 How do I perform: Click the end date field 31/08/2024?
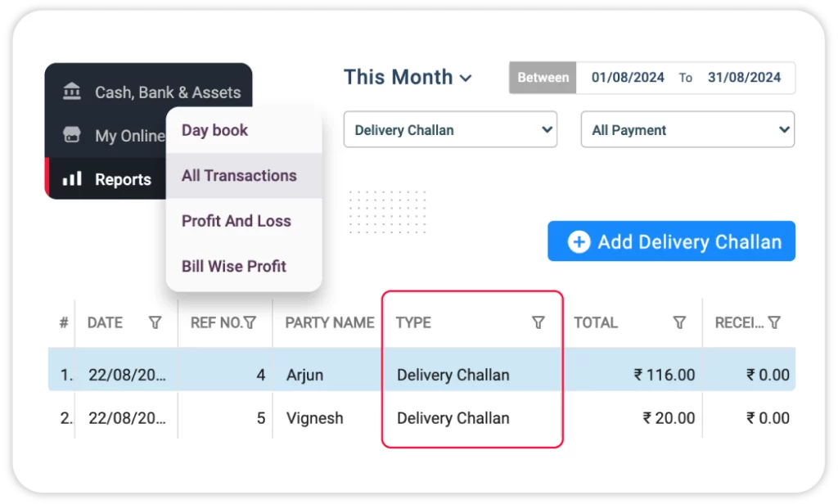tap(744, 78)
